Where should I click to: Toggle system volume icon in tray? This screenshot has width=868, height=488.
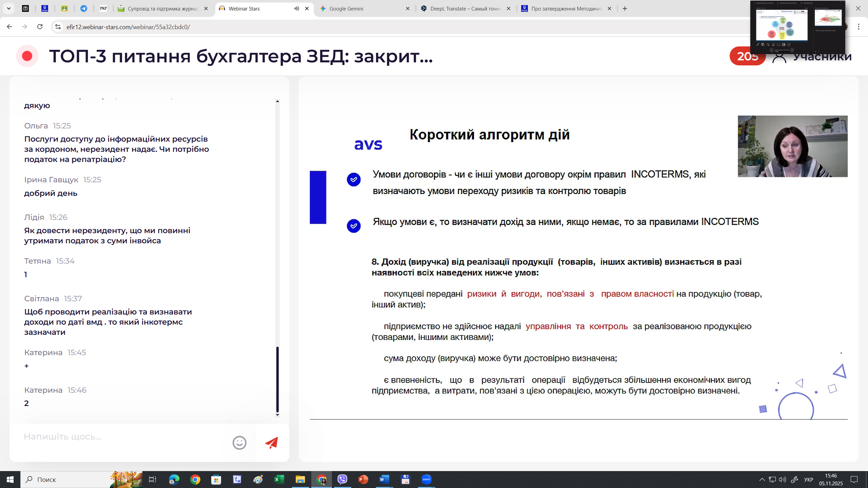point(782,479)
